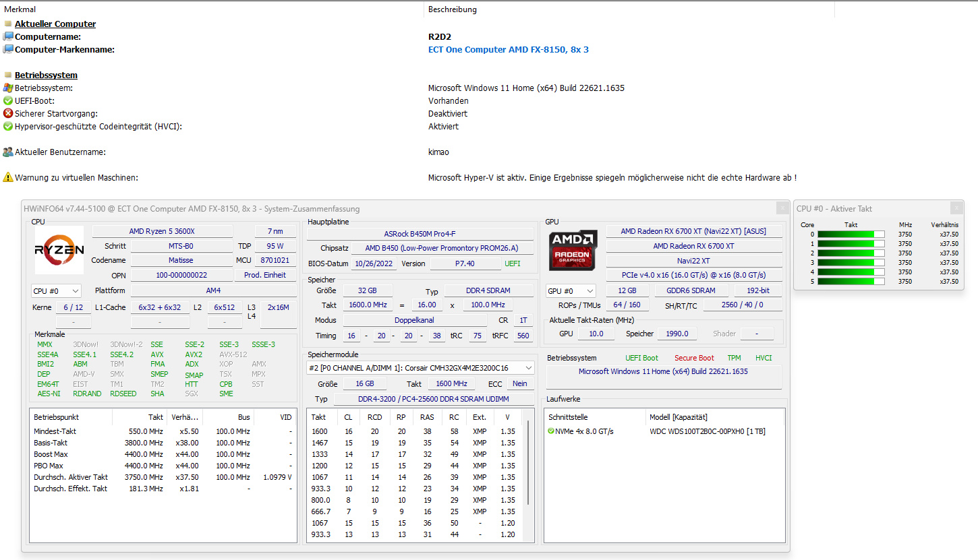
Task: Click the 666.7 Takt row in timings table
Action: click(415, 511)
